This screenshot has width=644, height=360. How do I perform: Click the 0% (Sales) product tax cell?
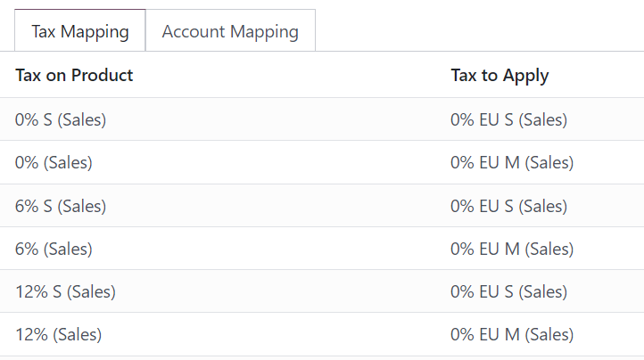click(54, 163)
